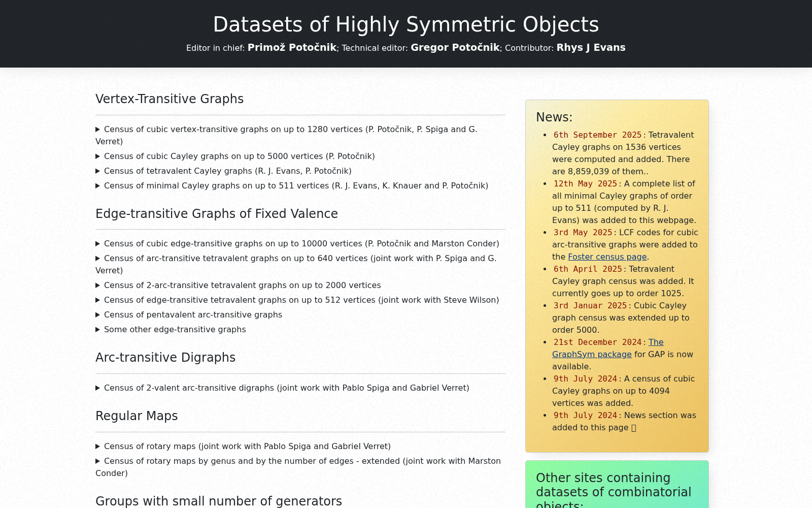Click the 6th September 2025 news date
The image size is (812, 508).
tap(597, 135)
